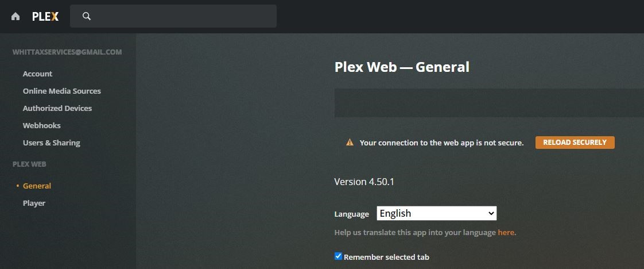Select Online Media Sources in sidebar

(x=61, y=91)
